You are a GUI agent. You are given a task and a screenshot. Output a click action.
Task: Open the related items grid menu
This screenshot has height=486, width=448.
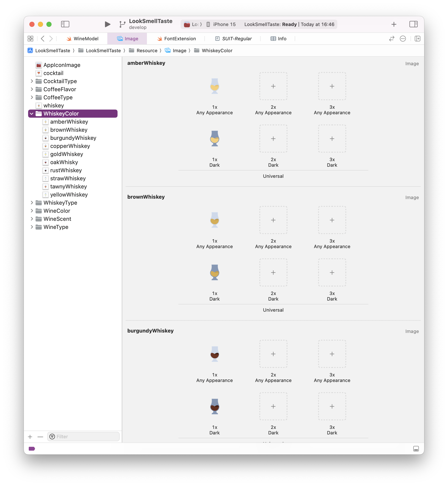tap(30, 39)
